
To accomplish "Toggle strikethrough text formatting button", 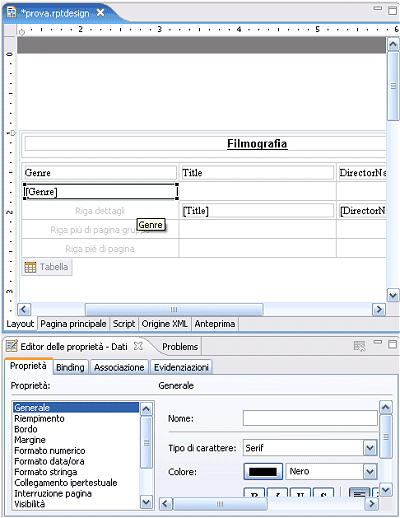I will click(x=323, y=493).
